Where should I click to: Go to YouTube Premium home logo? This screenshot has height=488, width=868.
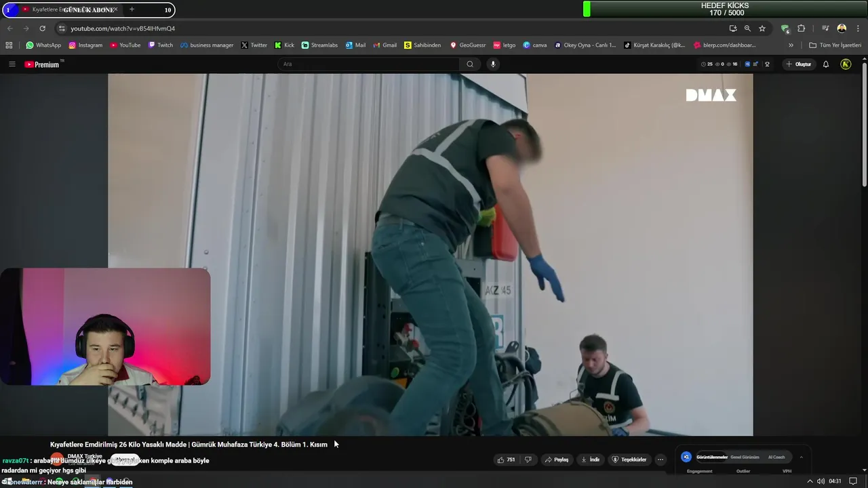tap(43, 64)
